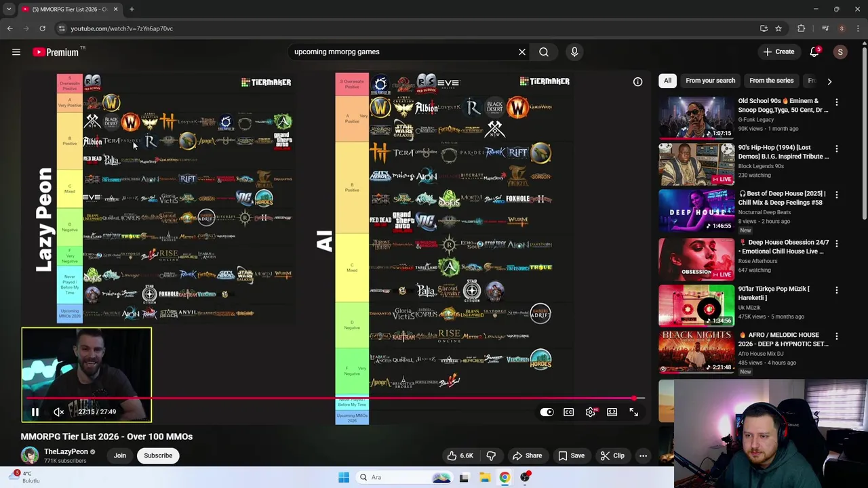The width and height of the screenshot is (868, 488).
Task: Click the magnifier search button
Action: [544, 52]
